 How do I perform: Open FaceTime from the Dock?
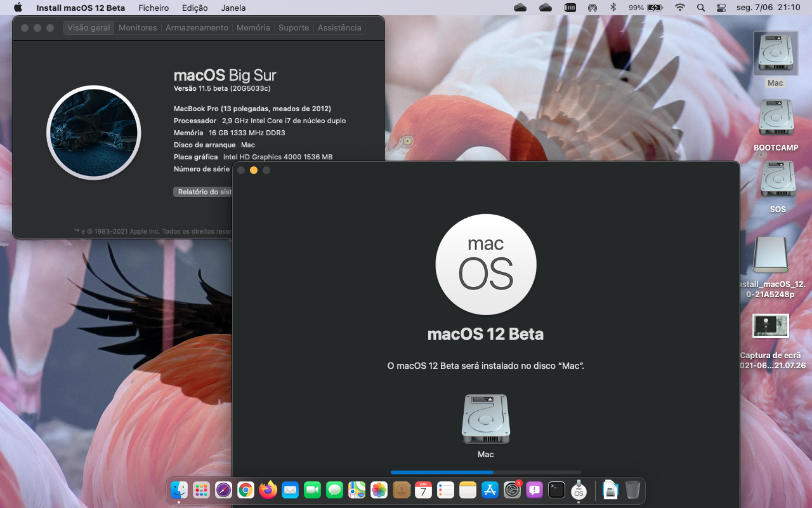pos(313,490)
